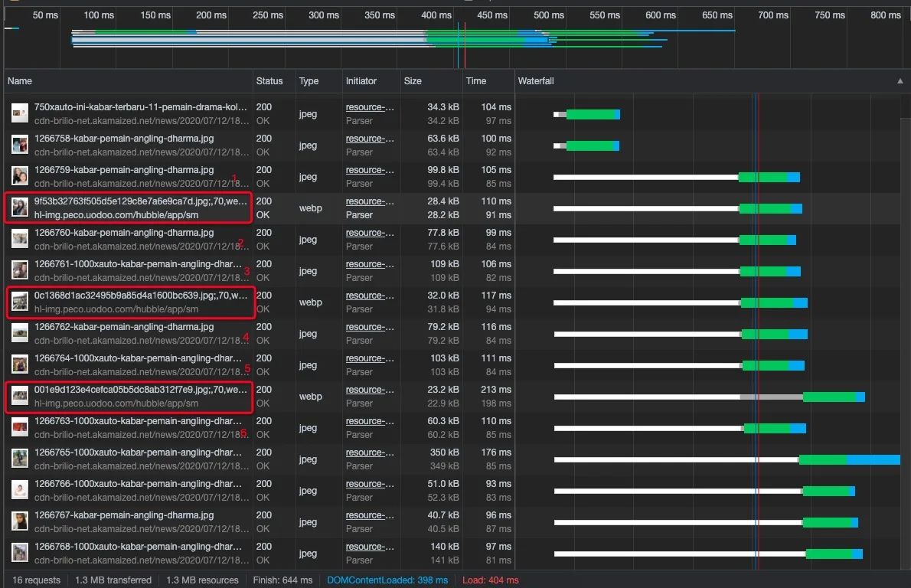Select request 750xauto-ini-kabar-terbaru-11-pemain-drama
Viewport: 911px width, 588px height.
pos(140,107)
